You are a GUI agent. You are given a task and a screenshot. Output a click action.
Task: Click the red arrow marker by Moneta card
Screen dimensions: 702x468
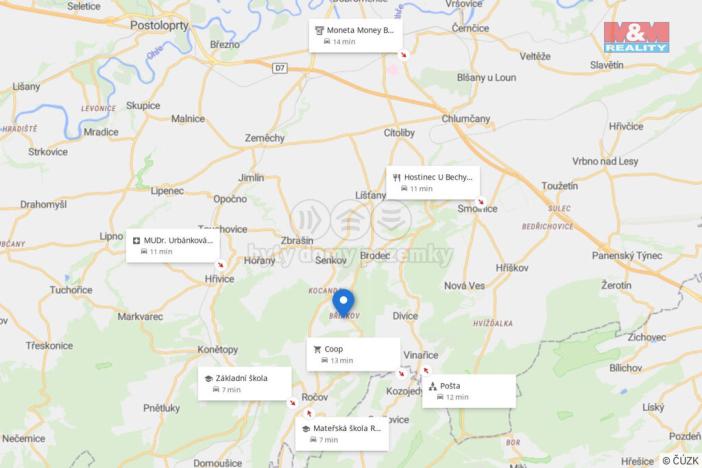[404, 55]
